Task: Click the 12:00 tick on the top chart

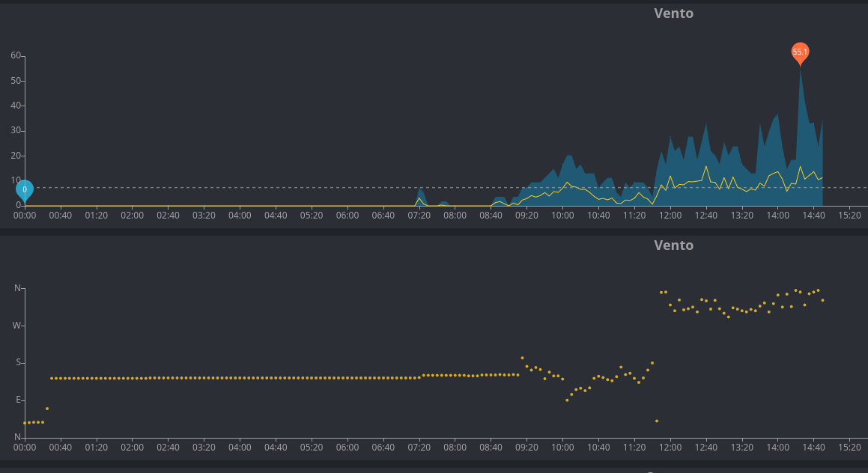Action: [670, 216]
